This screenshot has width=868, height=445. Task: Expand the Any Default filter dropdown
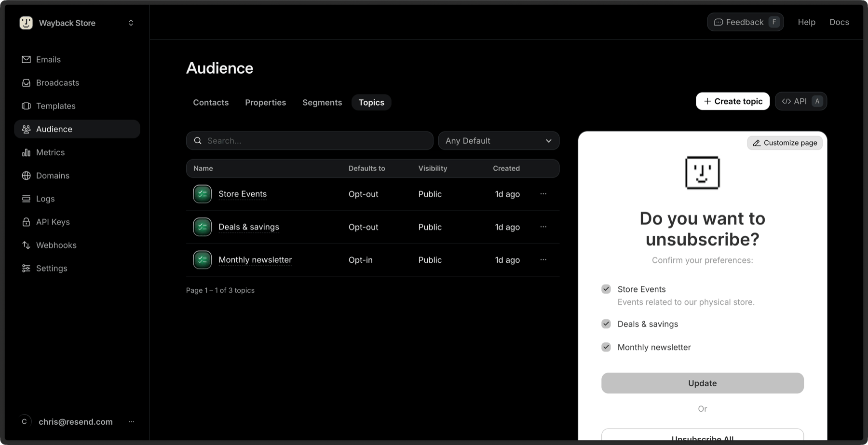point(499,141)
